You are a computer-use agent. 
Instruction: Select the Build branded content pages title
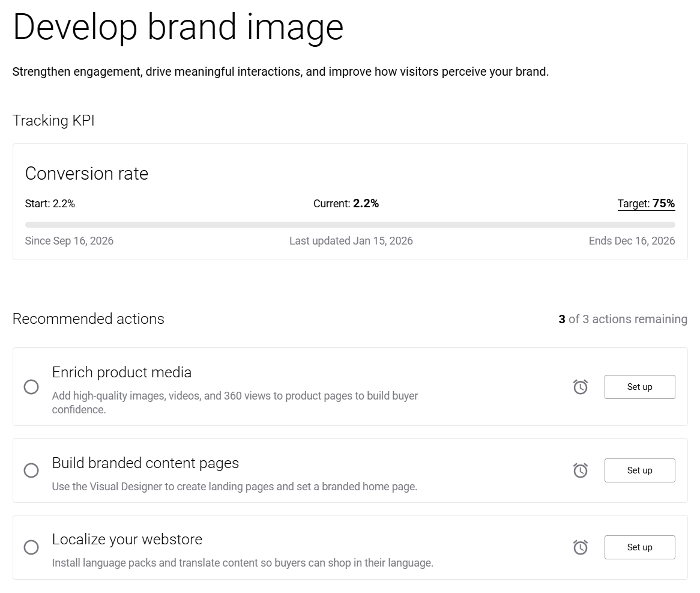coord(145,463)
